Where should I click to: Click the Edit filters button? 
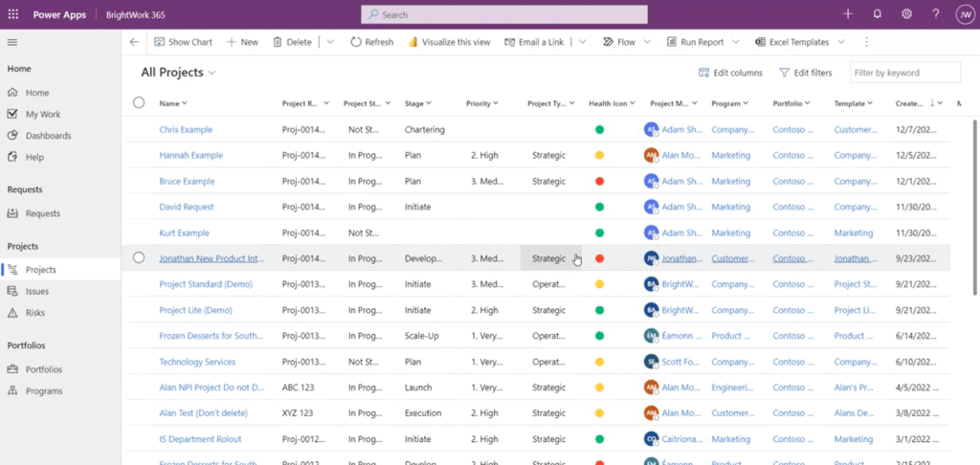805,73
